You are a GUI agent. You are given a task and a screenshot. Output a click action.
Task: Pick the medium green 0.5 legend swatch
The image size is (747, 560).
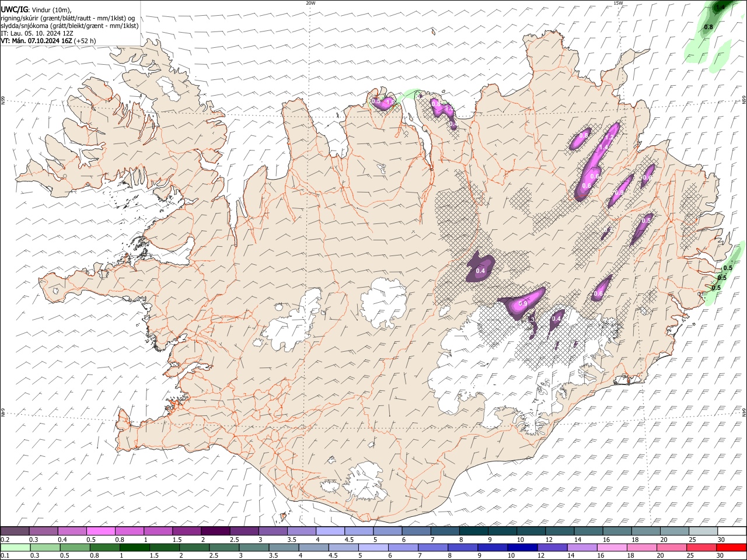(x=75, y=547)
